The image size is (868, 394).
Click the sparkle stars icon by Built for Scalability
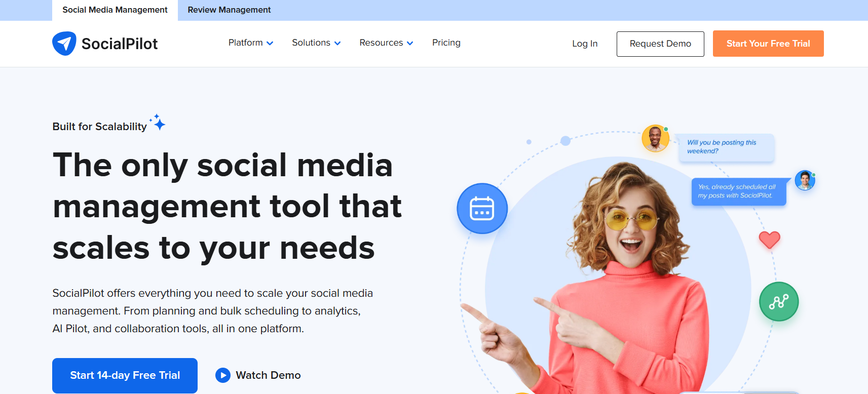pyautogui.click(x=158, y=122)
